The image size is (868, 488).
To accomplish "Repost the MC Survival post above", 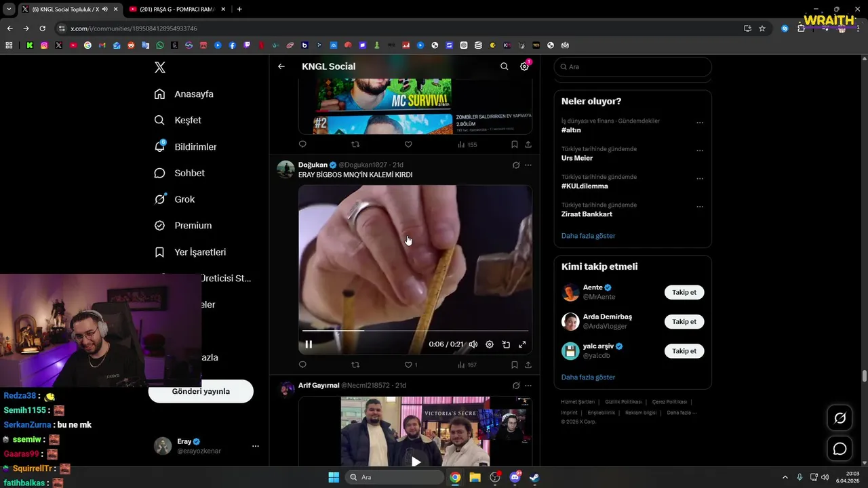I will click(x=355, y=144).
